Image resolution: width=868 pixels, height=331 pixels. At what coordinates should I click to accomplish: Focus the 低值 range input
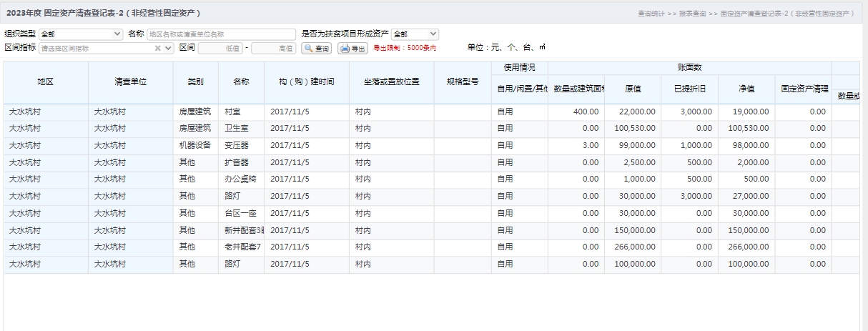pos(220,48)
